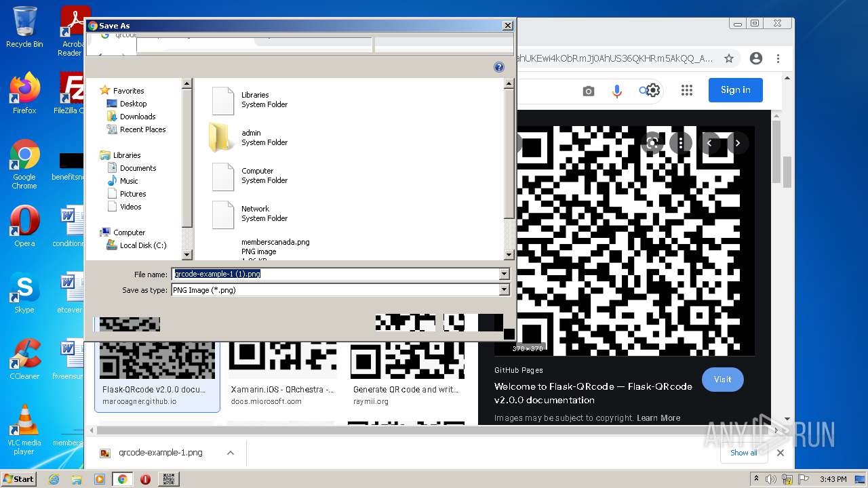Viewport: 868px width, 488px height.
Task: Click the Learn More link
Action: pos(658,418)
